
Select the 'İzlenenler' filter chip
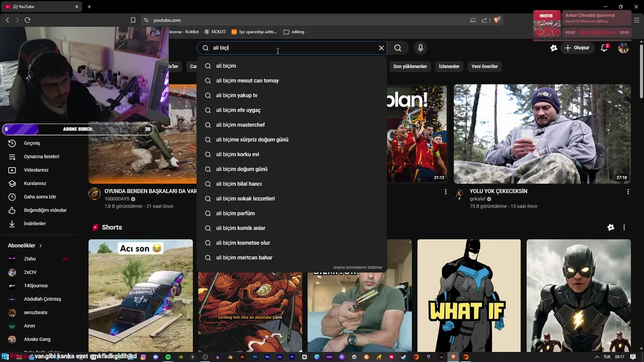pos(449,66)
